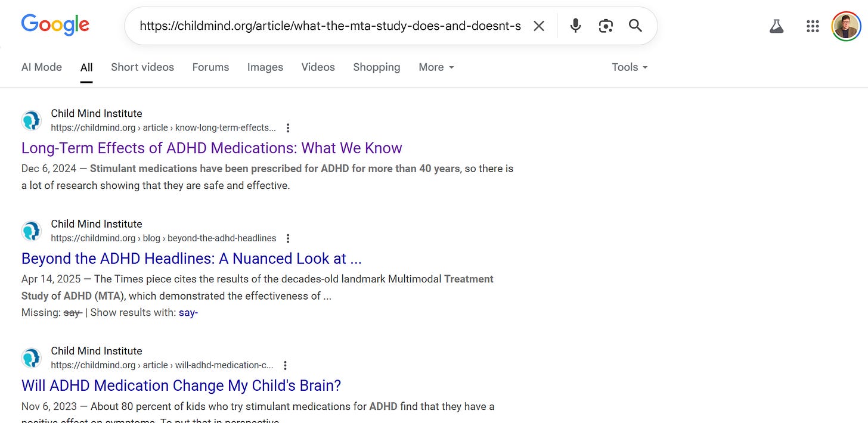Clear the search box with the X icon
This screenshot has width=868, height=423.
[539, 26]
